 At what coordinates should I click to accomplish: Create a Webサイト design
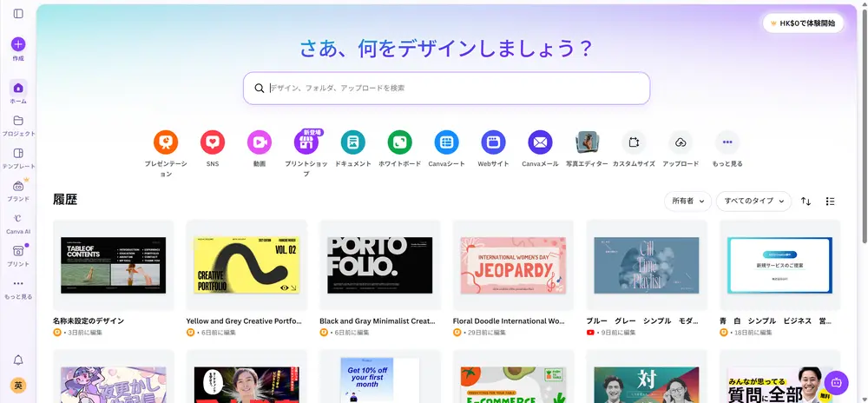493,142
